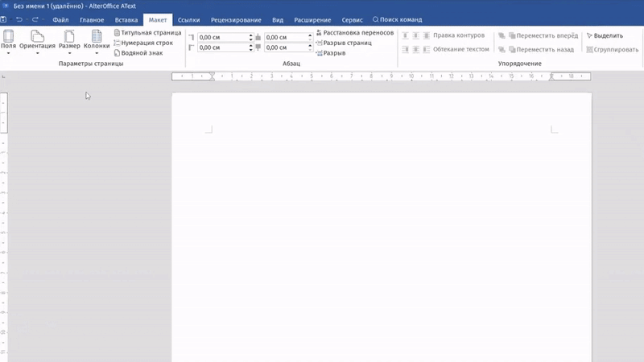Click the Выделить select button

coord(605,35)
